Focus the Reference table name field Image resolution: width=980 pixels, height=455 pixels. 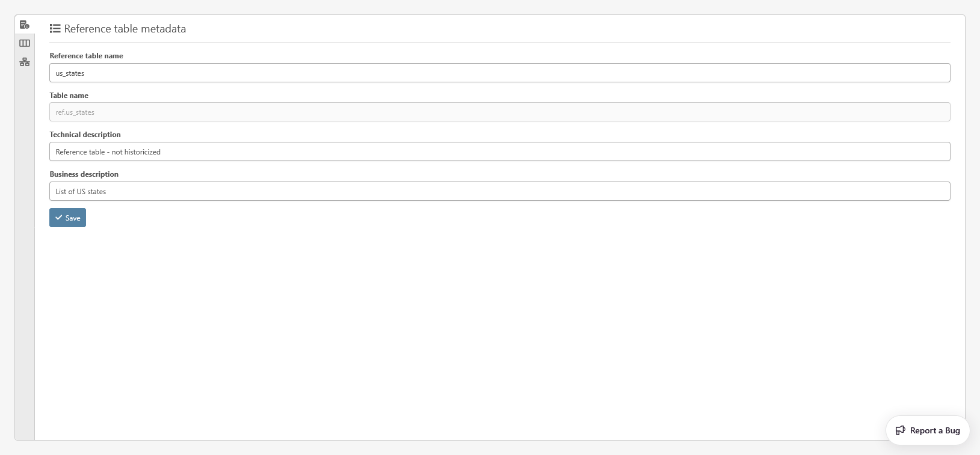coord(499,73)
